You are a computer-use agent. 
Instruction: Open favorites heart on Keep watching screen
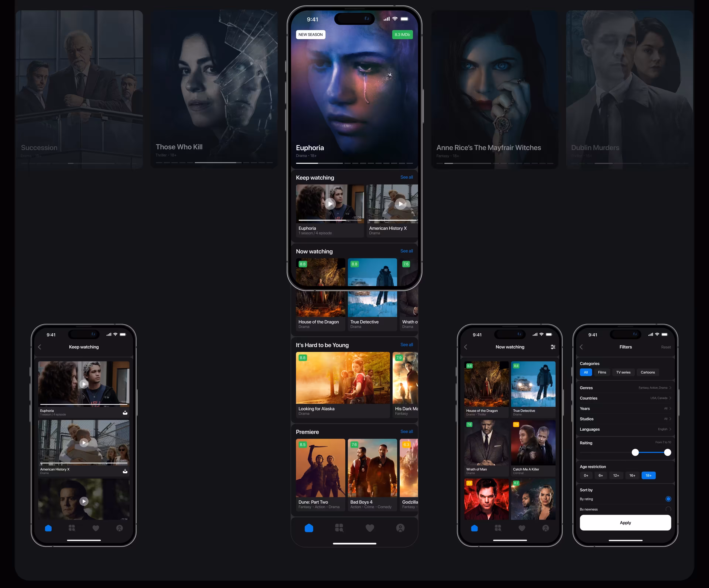[x=96, y=528]
